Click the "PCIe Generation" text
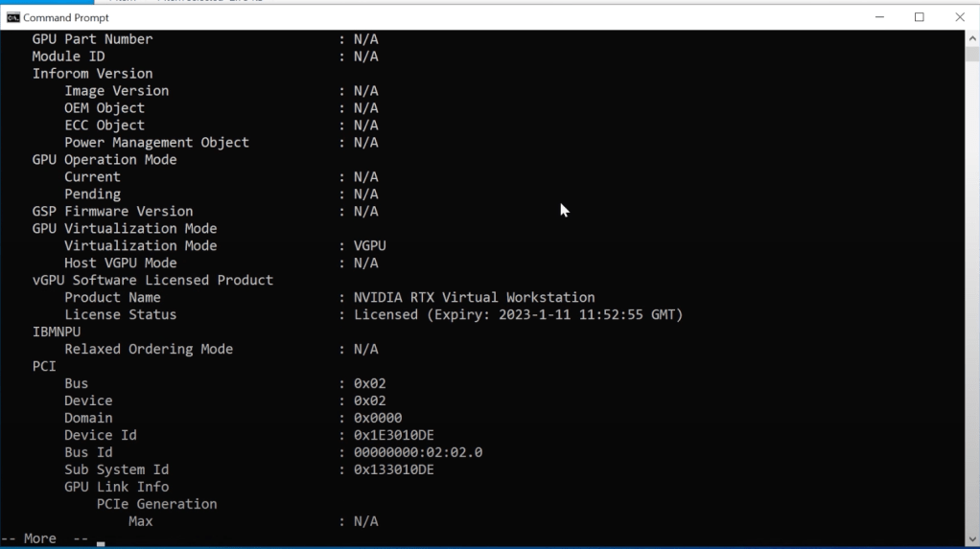The image size is (980, 549). click(x=156, y=504)
